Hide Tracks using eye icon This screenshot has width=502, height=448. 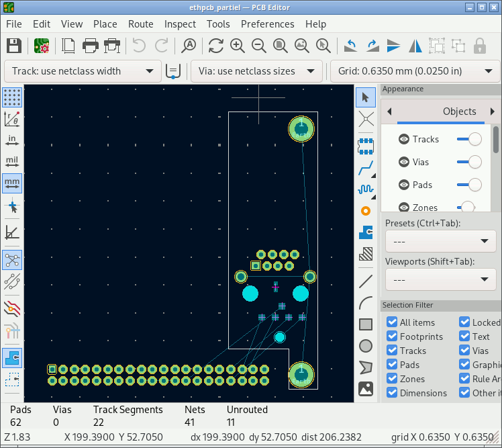(x=404, y=139)
